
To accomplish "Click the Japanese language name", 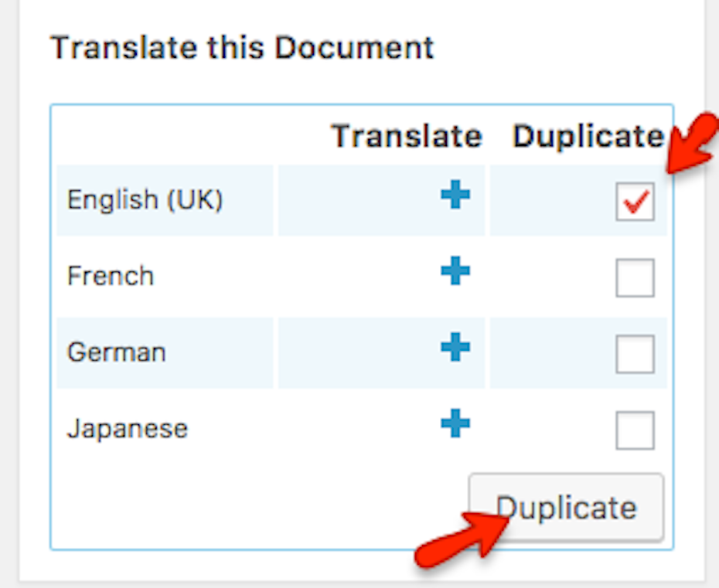I will (128, 429).
